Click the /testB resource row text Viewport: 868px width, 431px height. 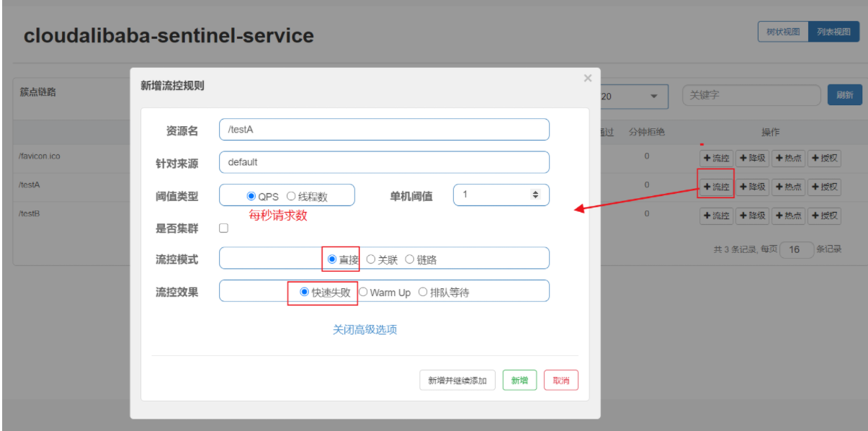(x=30, y=214)
